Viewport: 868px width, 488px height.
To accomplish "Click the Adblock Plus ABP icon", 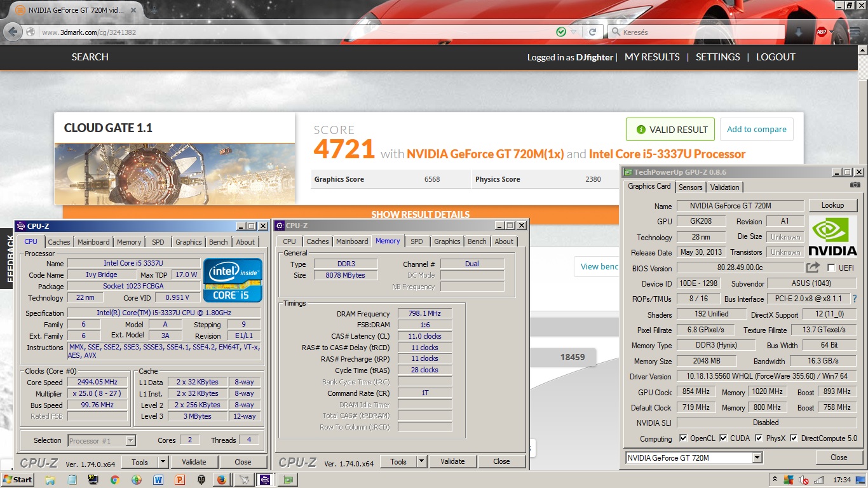I will pyautogui.click(x=822, y=32).
